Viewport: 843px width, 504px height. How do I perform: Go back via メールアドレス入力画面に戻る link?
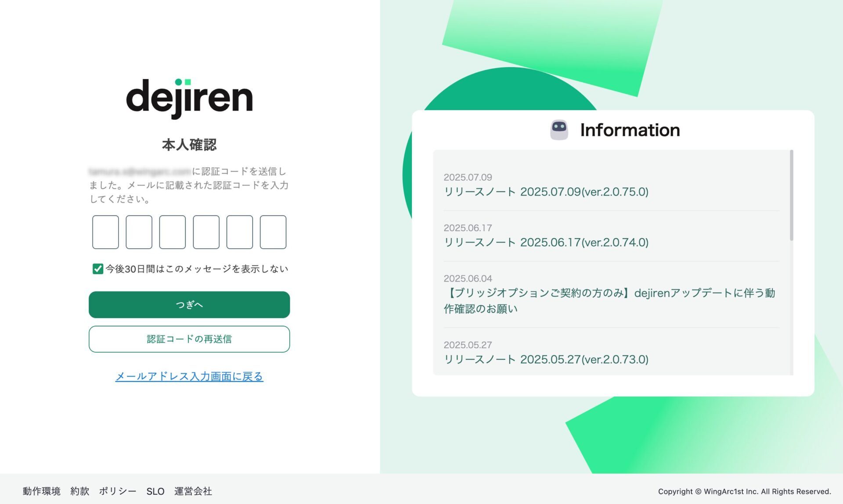pos(189,376)
